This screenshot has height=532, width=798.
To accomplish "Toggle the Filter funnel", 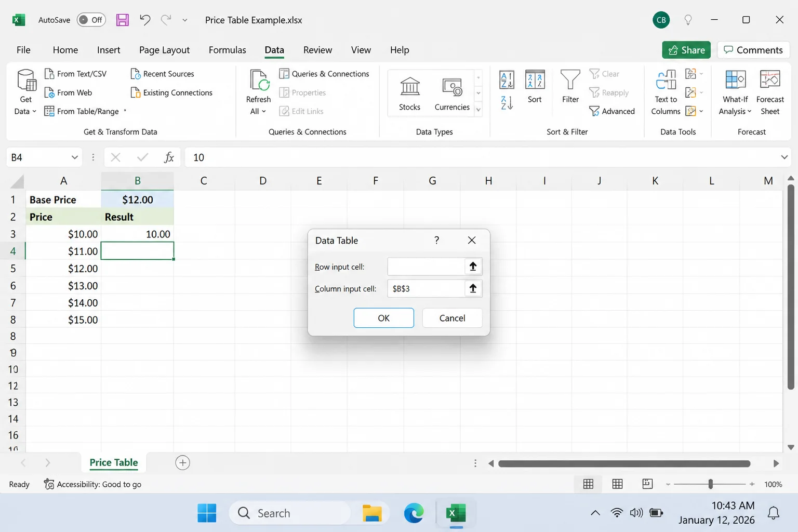I will coord(570,86).
